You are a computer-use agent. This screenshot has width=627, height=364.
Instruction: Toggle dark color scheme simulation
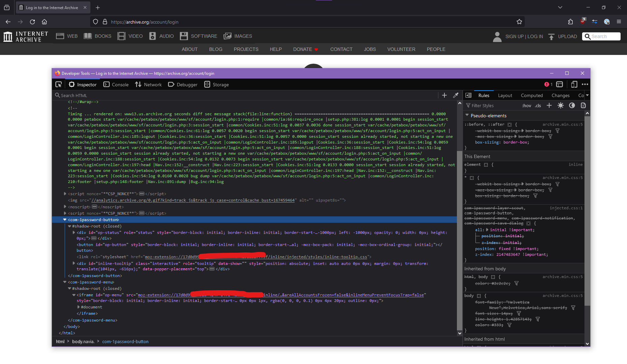coord(572,105)
